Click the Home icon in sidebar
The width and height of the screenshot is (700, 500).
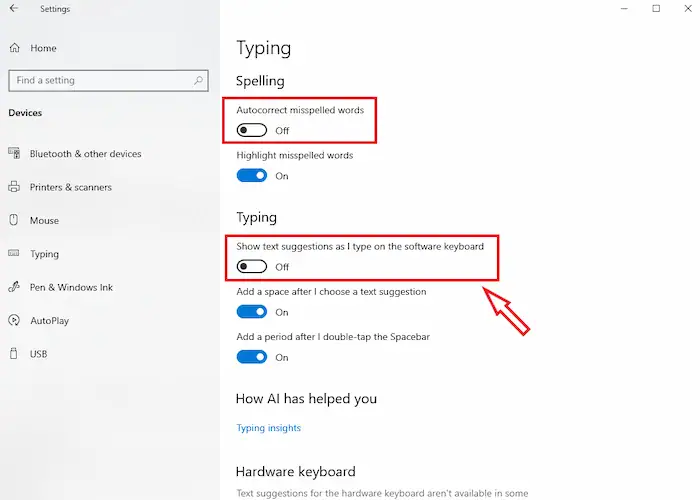14,48
